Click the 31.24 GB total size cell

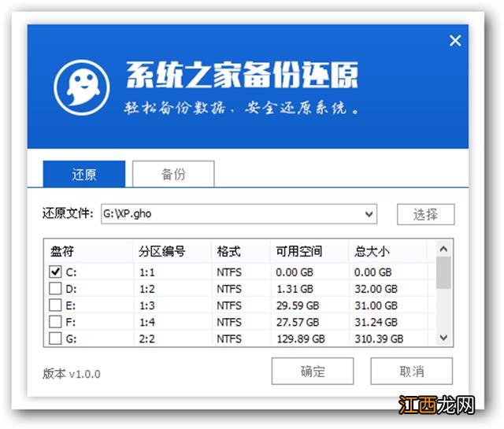coord(376,322)
